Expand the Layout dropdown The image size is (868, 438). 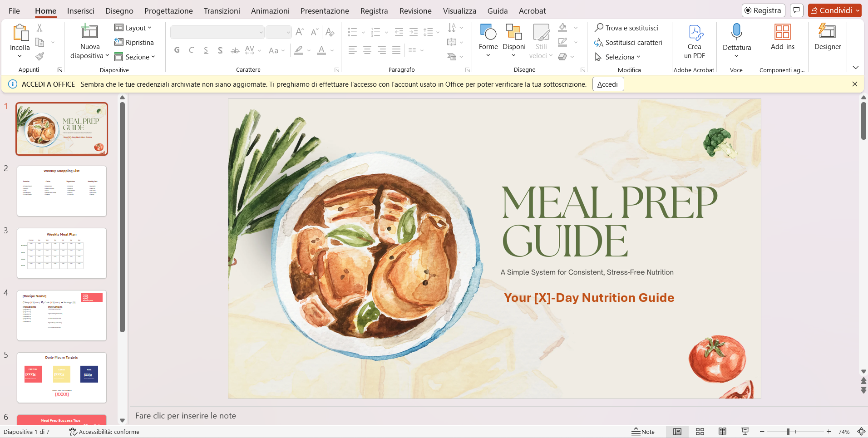point(133,28)
